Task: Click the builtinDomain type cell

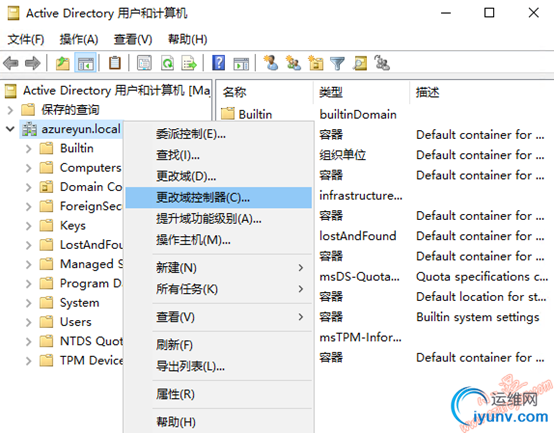Action: 358,114
